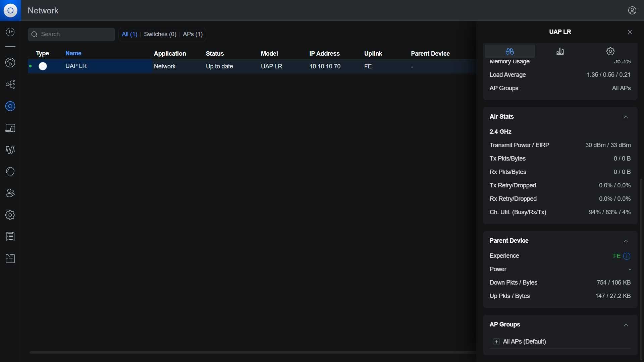Click the Down Pkts / Bytes value 754 / 106 KB

[x=614, y=283]
